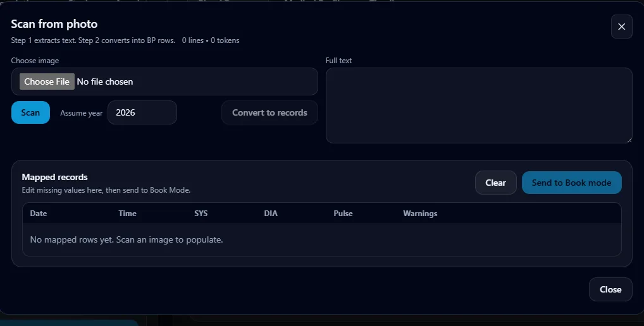Close the dialog with the X icon

point(621,27)
